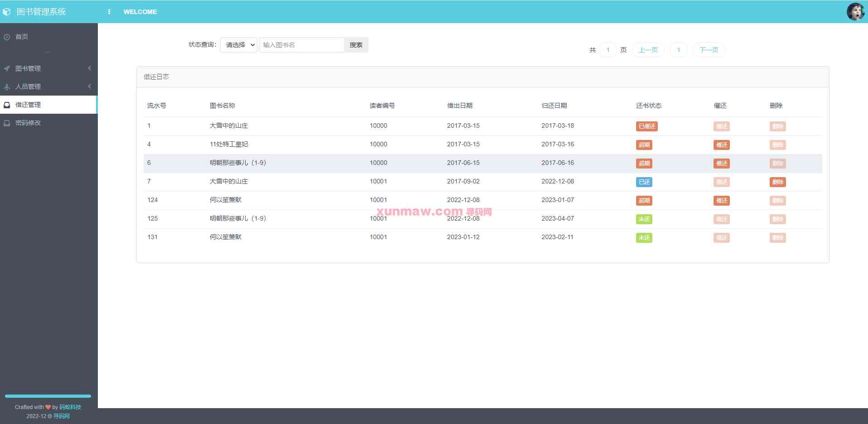Image resolution: width=868 pixels, height=424 pixels.
Task: Expand 图书管理 chevron arrow
Action: tap(89, 68)
